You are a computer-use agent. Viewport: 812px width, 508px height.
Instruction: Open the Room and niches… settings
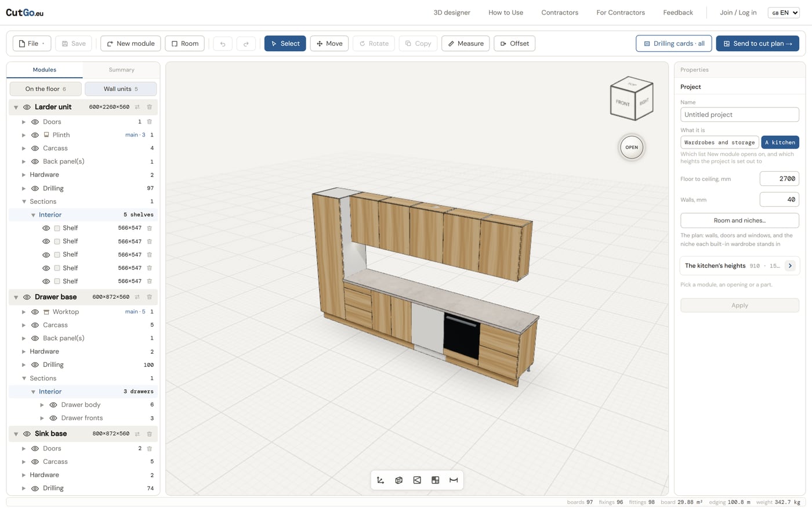[x=739, y=221]
